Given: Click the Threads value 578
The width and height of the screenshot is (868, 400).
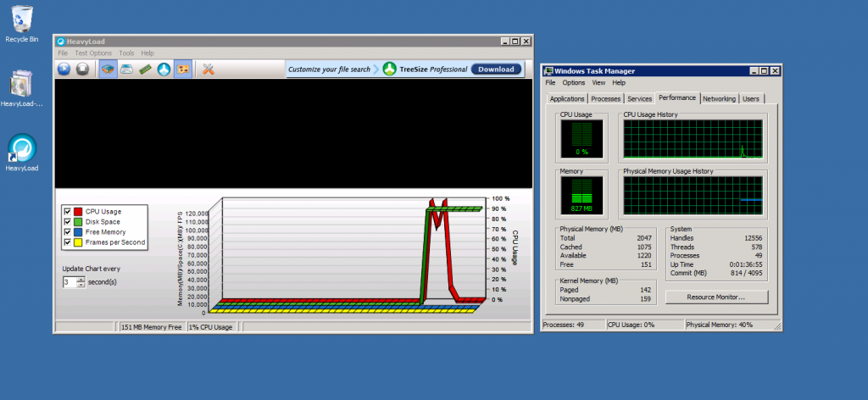Looking at the screenshot, I should pyautogui.click(x=757, y=247).
